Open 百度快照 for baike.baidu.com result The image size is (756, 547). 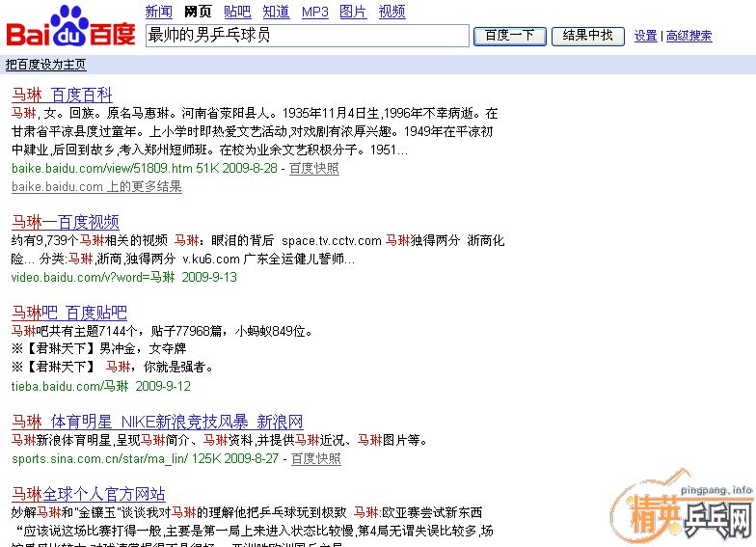tap(314, 168)
